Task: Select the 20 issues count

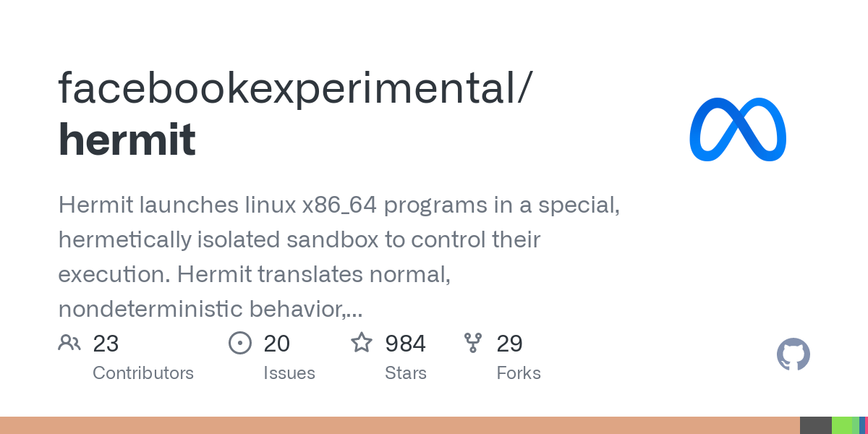Action: click(276, 344)
